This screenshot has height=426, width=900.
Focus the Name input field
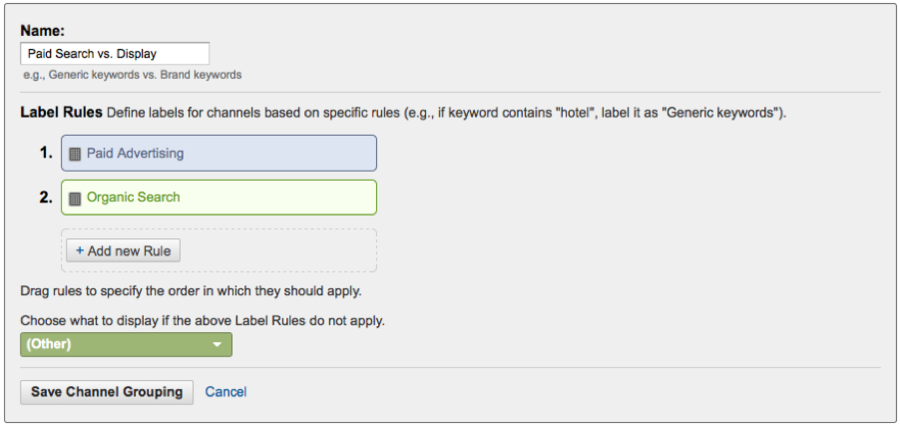click(x=115, y=54)
